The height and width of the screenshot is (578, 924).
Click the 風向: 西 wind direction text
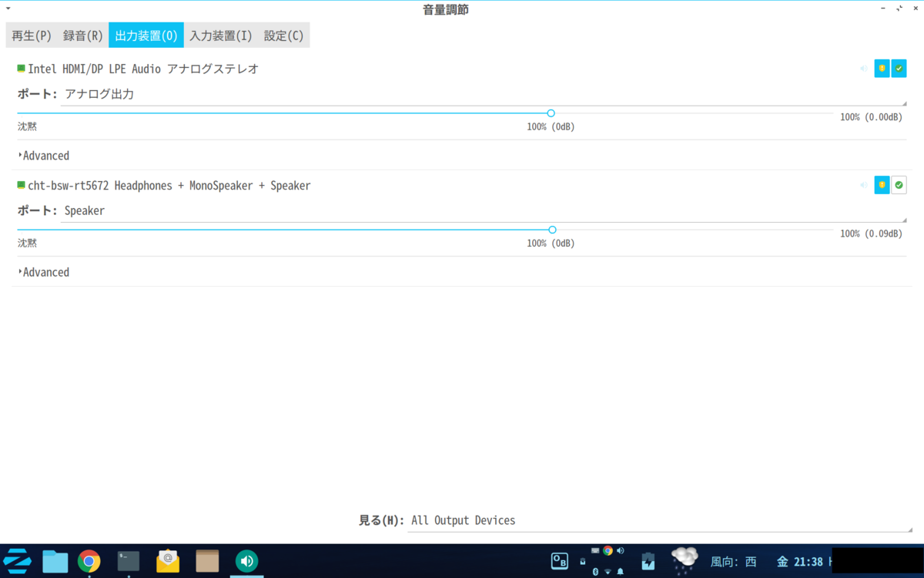(x=733, y=562)
